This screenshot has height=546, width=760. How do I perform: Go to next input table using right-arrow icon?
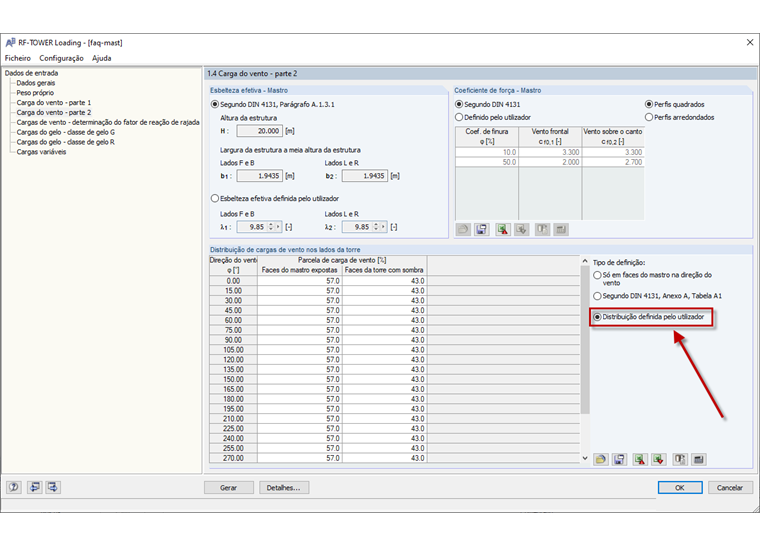[x=53, y=487]
